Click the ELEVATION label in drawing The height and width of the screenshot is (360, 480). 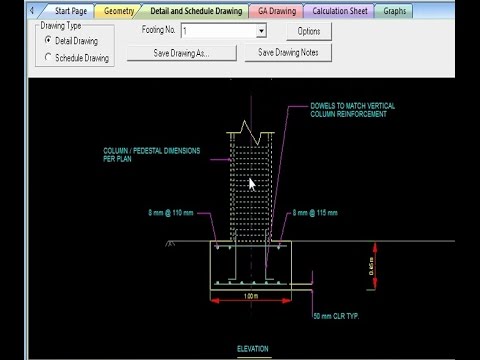point(253,349)
